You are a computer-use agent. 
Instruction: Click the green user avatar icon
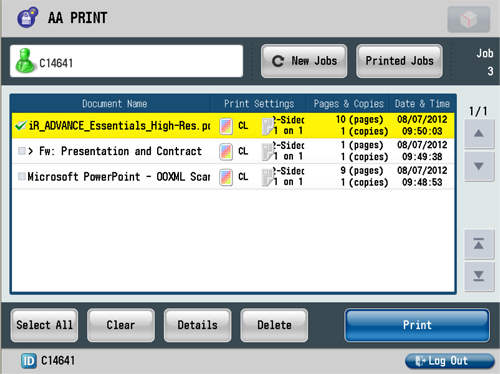point(25,60)
